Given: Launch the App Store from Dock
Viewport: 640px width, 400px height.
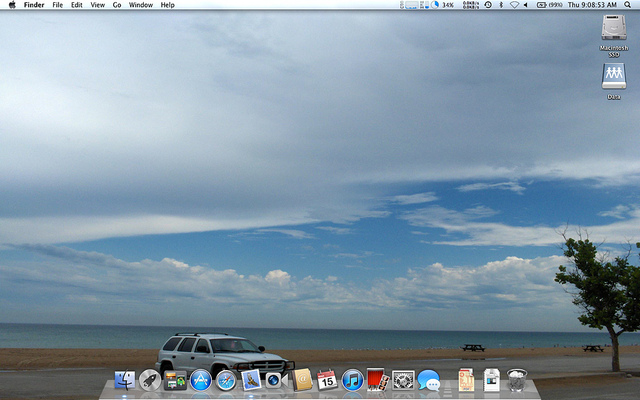Looking at the screenshot, I should [201, 380].
